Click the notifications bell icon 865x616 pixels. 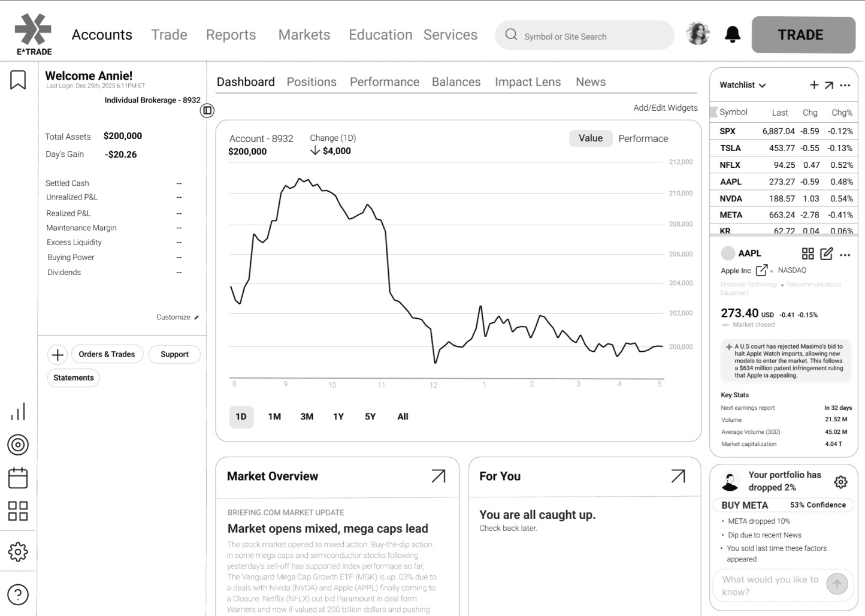(x=733, y=35)
